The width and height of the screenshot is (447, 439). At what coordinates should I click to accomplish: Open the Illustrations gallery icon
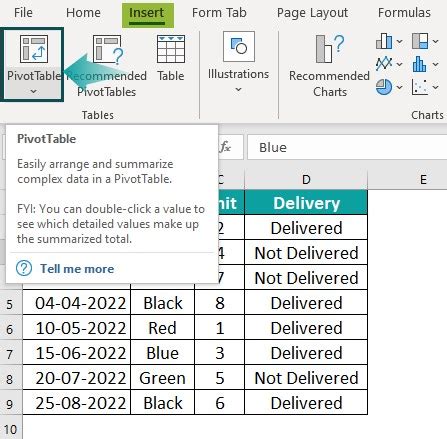239,47
